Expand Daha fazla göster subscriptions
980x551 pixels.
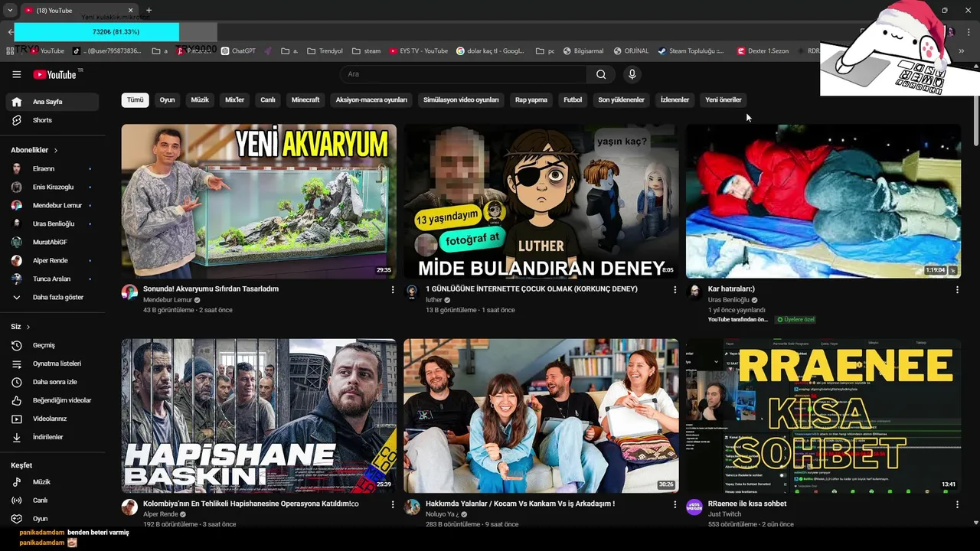coord(53,297)
